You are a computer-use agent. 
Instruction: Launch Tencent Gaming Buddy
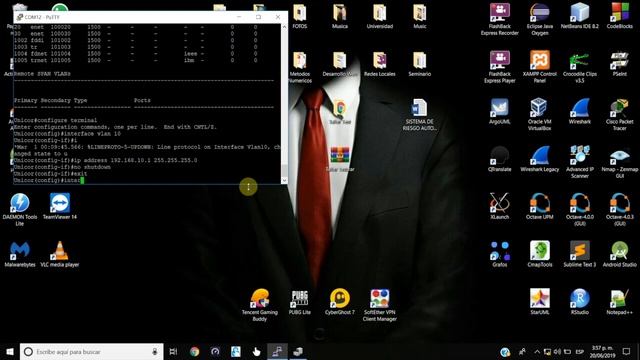pyautogui.click(x=260, y=305)
